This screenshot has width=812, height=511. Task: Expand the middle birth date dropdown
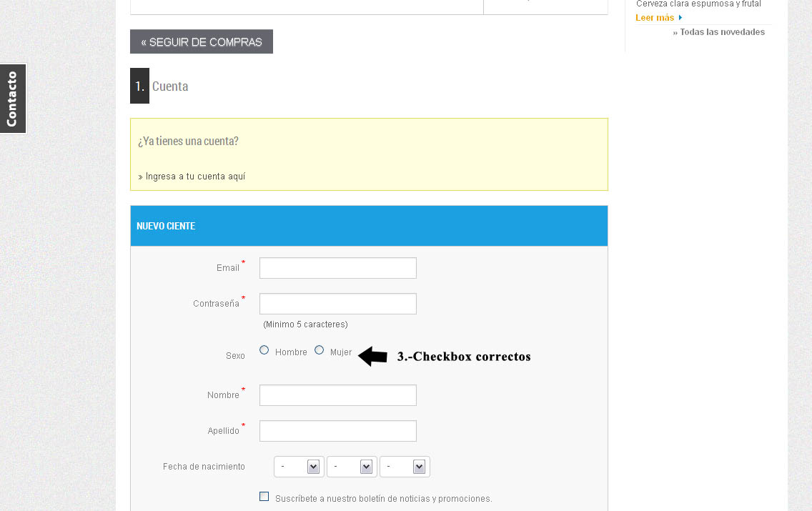pyautogui.click(x=352, y=467)
